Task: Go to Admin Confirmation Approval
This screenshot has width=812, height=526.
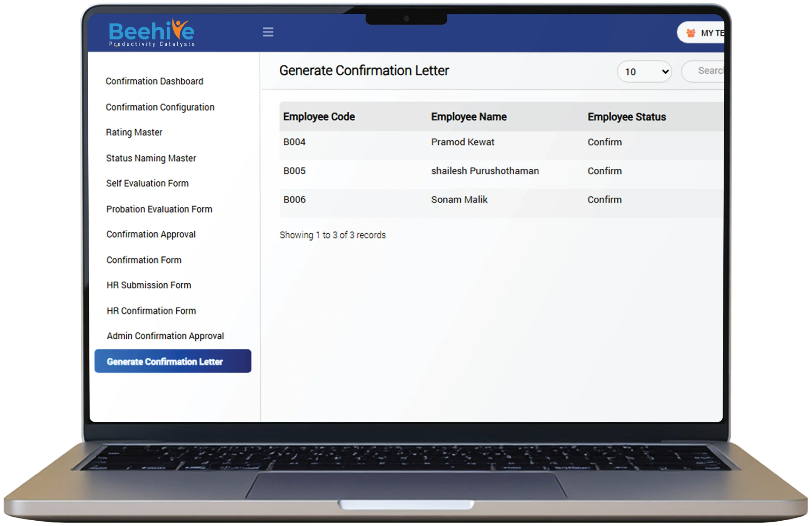Action: (x=165, y=336)
